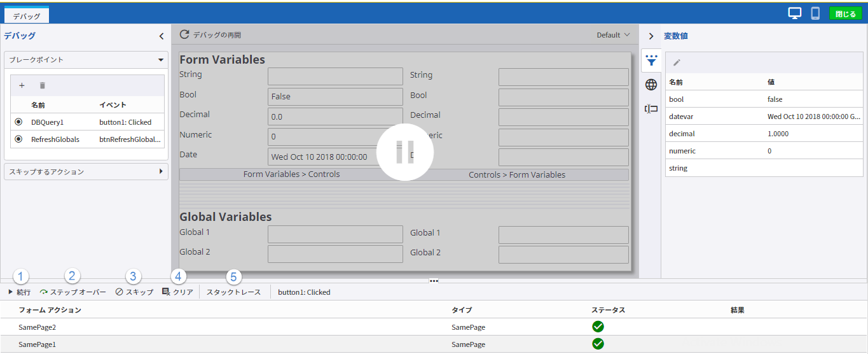Click the pencil edit icon in 変数値
The height and width of the screenshot is (354, 868).
point(677,62)
